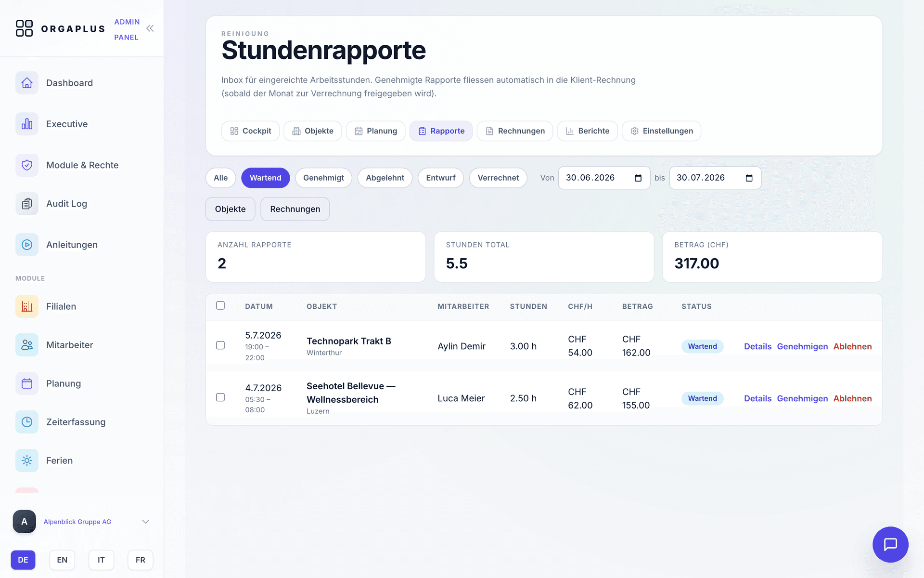Ablehnen the Technopark Trakt B report
This screenshot has width=924, height=578.
[852, 346]
